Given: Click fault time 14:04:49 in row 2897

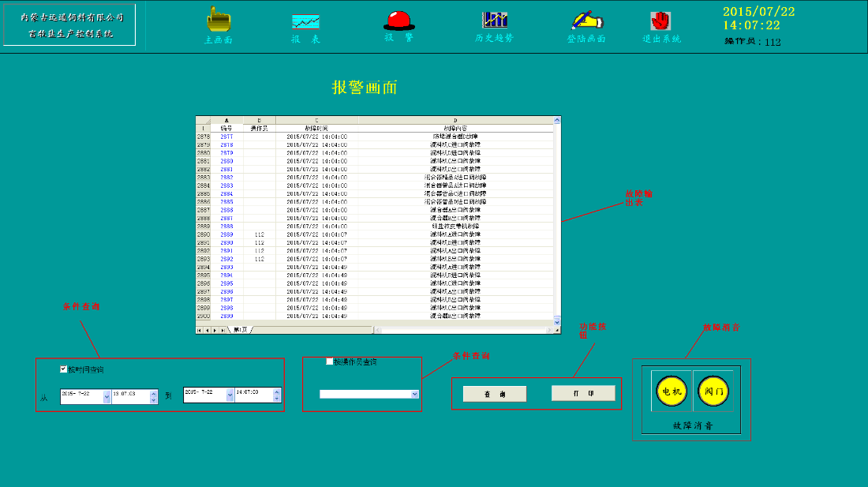Looking at the screenshot, I should (x=316, y=291).
